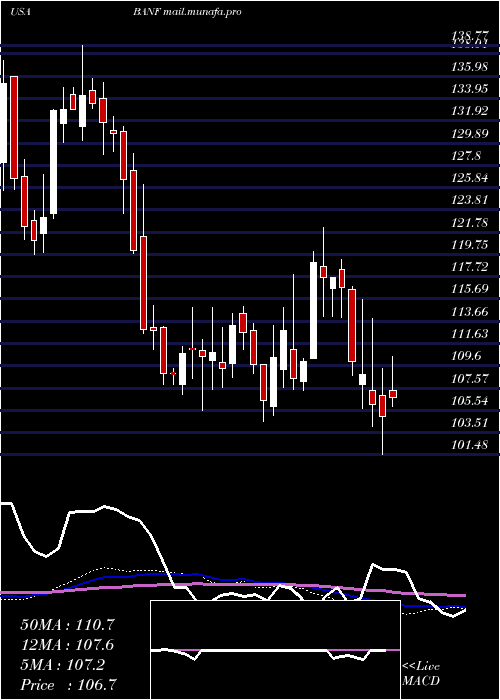
Task: Click the 101.48 price axis label
Action: 469,445
